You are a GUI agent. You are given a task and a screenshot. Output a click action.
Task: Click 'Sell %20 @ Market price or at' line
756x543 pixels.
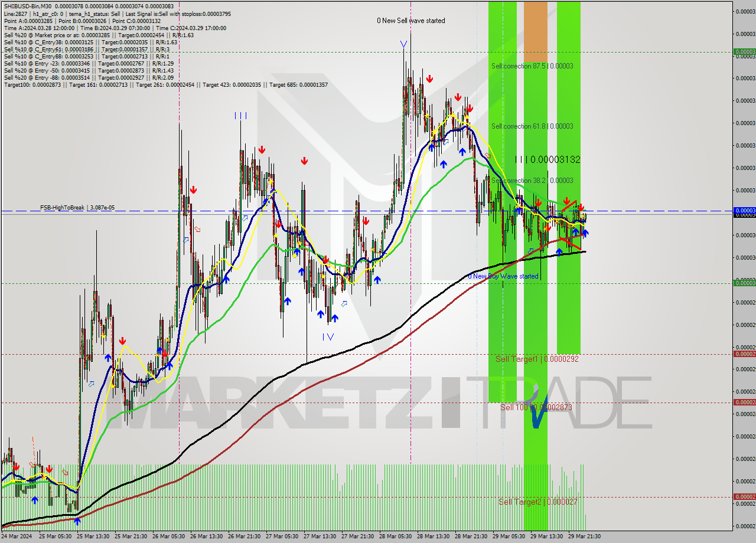pos(98,35)
